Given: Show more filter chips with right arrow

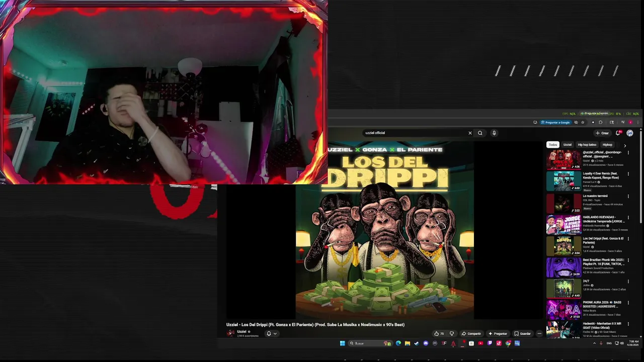Looking at the screenshot, I should (x=625, y=145).
